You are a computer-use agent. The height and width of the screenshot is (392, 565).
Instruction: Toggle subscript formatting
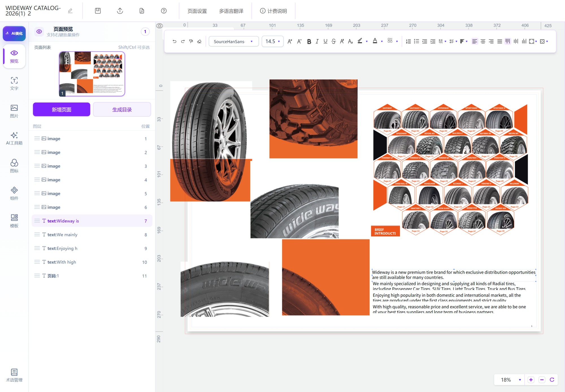click(x=350, y=42)
